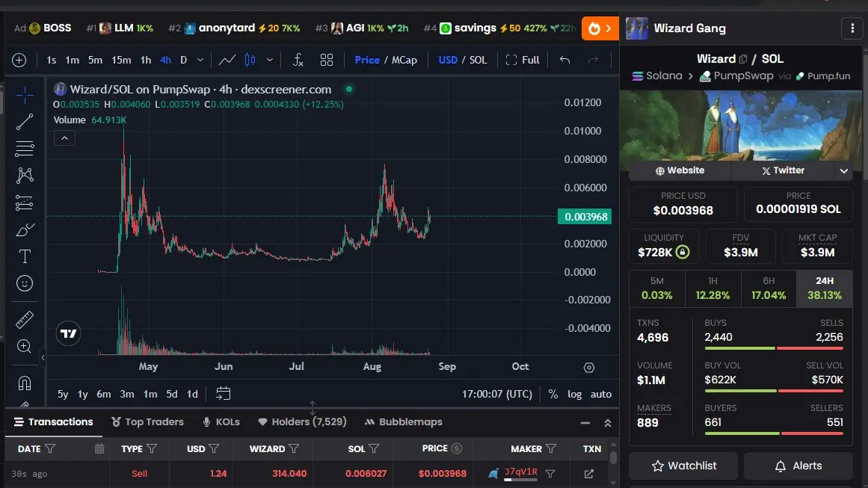Click the Wizard banner image
868x488 pixels.
tap(741, 127)
